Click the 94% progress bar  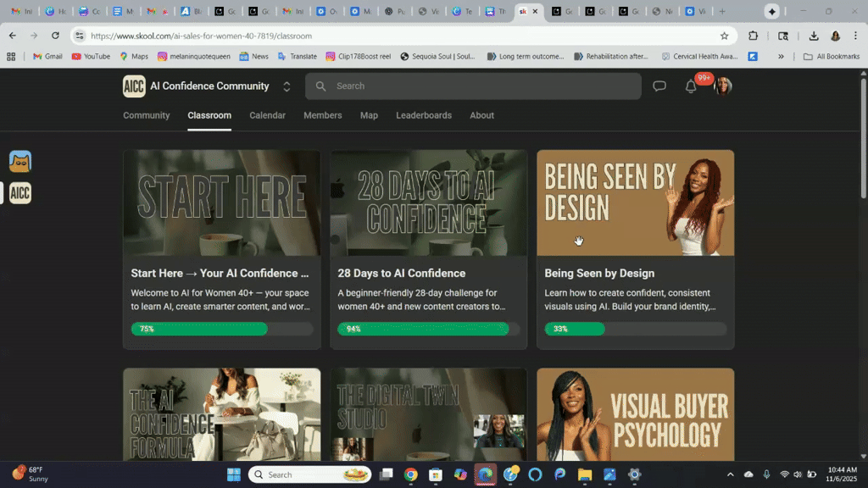428,329
